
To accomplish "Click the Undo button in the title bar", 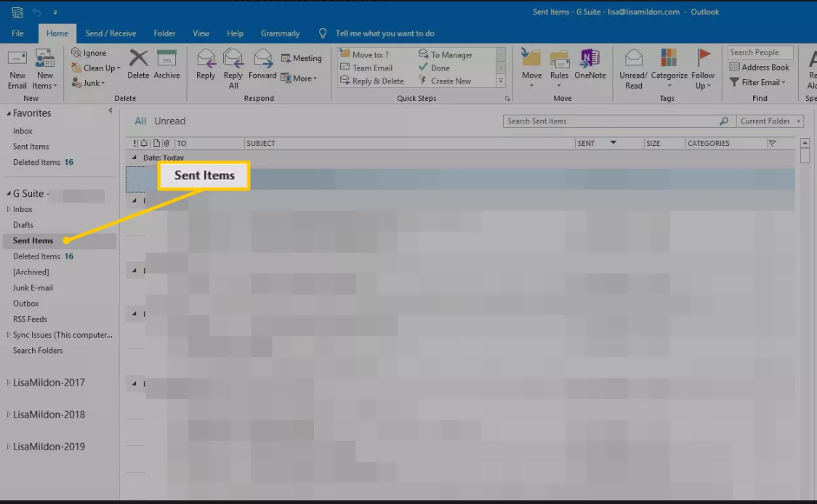I will pos(36,12).
